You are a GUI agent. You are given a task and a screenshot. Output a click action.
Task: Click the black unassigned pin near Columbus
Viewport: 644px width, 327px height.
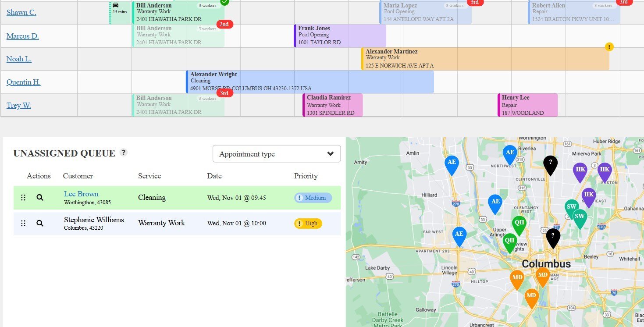[x=553, y=237]
